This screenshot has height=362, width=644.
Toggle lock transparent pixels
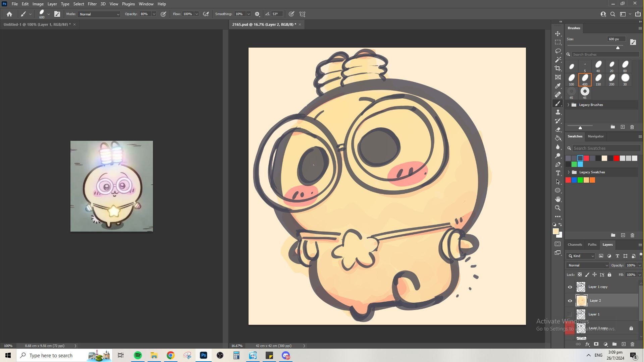point(580,275)
